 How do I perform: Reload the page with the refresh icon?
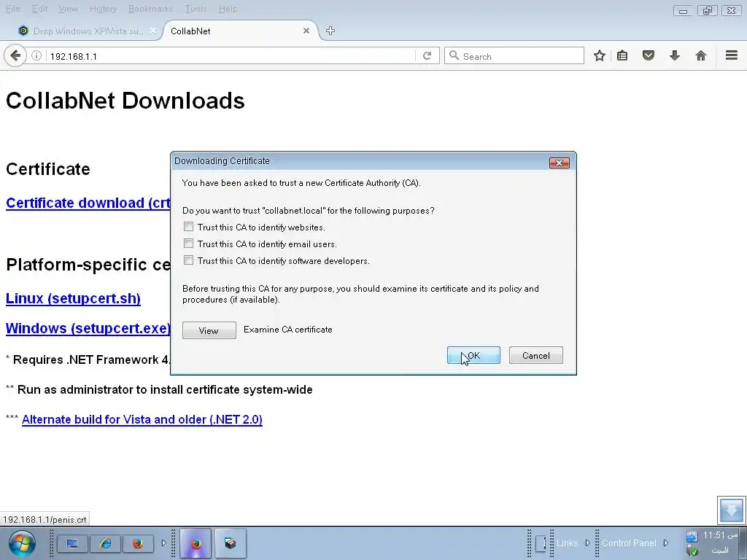tap(427, 55)
